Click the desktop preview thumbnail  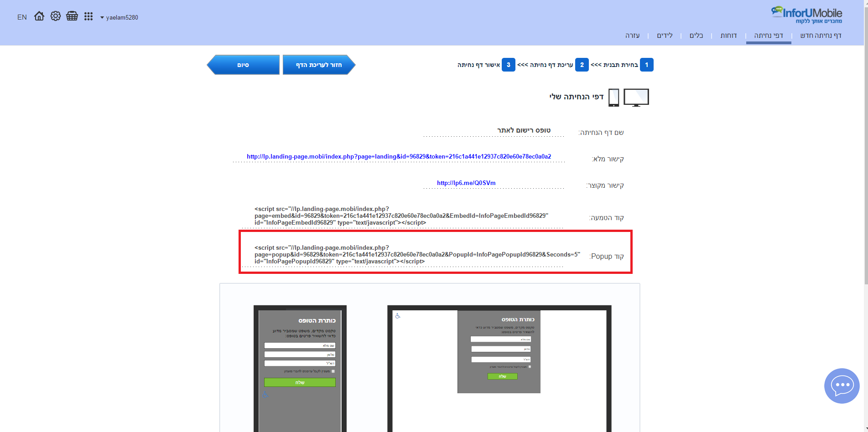click(x=499, y=369)
